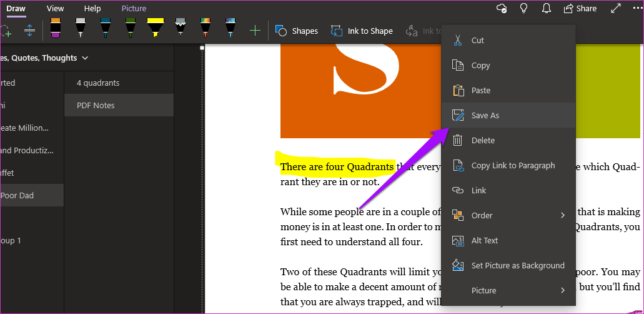Viewport: 644px width, 314px height.
Task: Select Copy Link to Paragraph
Action: click(x=508, y=165)
